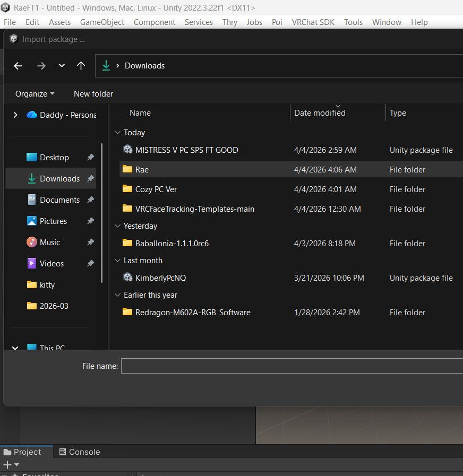Open Desktop in the sidebar
The width and height of the screenshot is (463, 476).
coord(54,157)
